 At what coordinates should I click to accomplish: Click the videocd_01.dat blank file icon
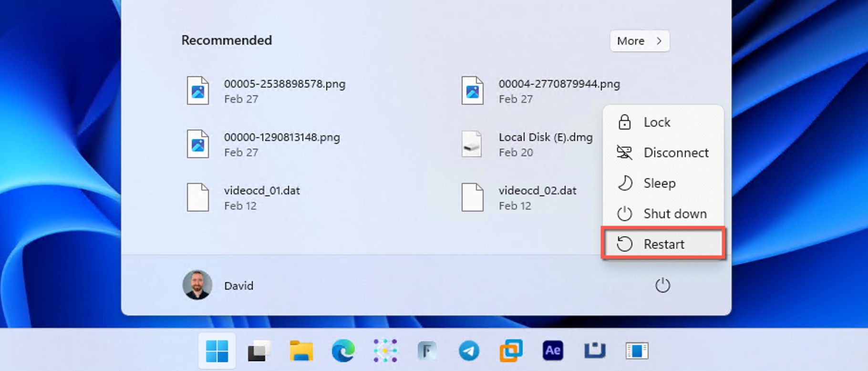[197, 197]
